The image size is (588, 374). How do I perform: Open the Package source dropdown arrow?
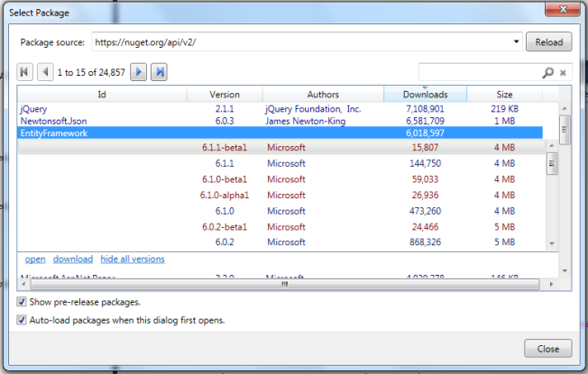click(x=517, y=42)
